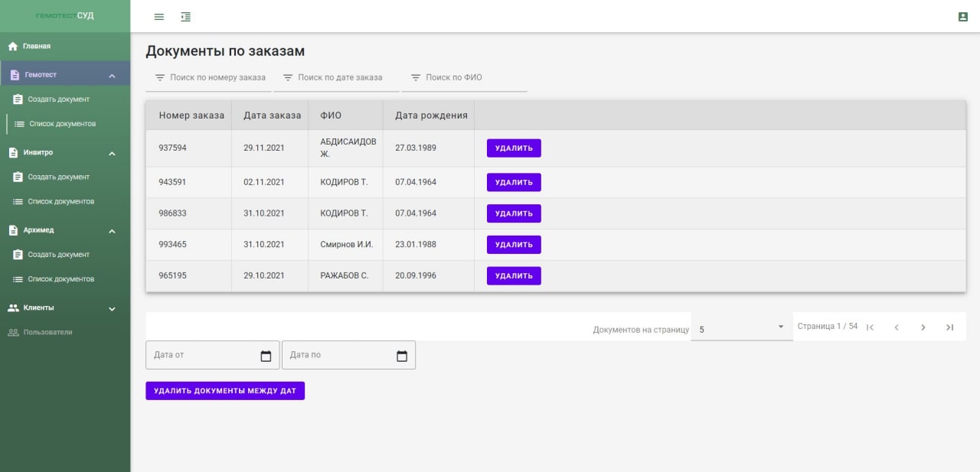Image resolution: width=980 pixels, height=472 pixels.
Task: Jump to the first page of documents
Action: [x=870, y=327]
